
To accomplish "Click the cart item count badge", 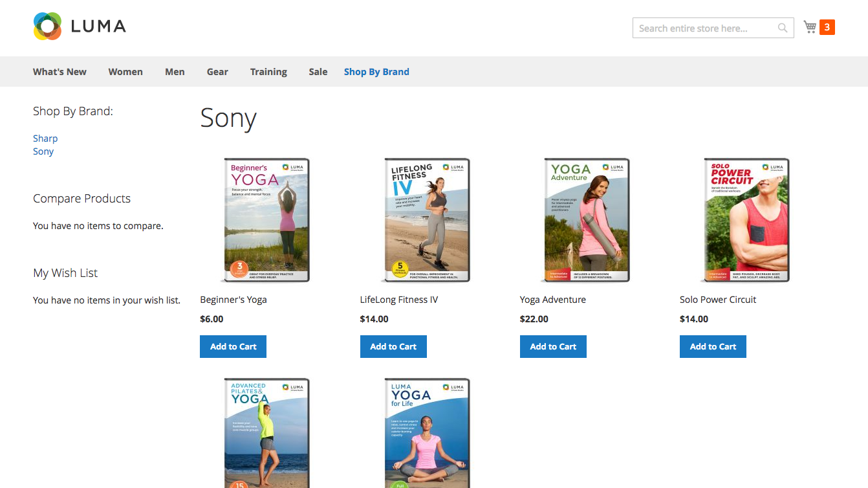I will pyautogui.click(x=827, y=27).
